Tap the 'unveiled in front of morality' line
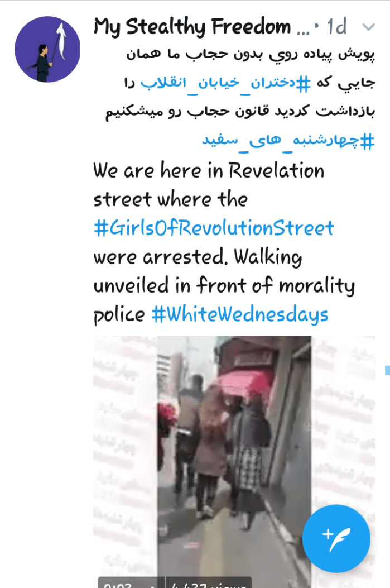The height and width of the screenshot is (588, 390). pos(224,286)
